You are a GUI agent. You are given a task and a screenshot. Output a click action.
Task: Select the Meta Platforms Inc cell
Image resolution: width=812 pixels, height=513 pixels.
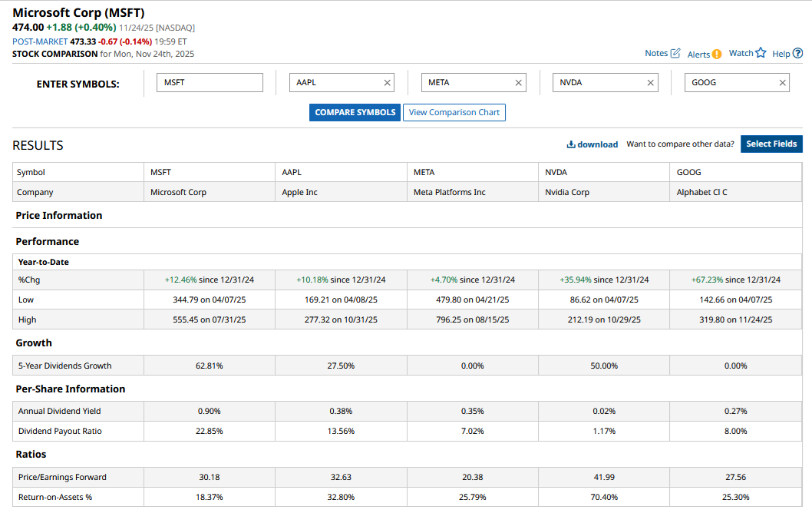tap(450, 192)
